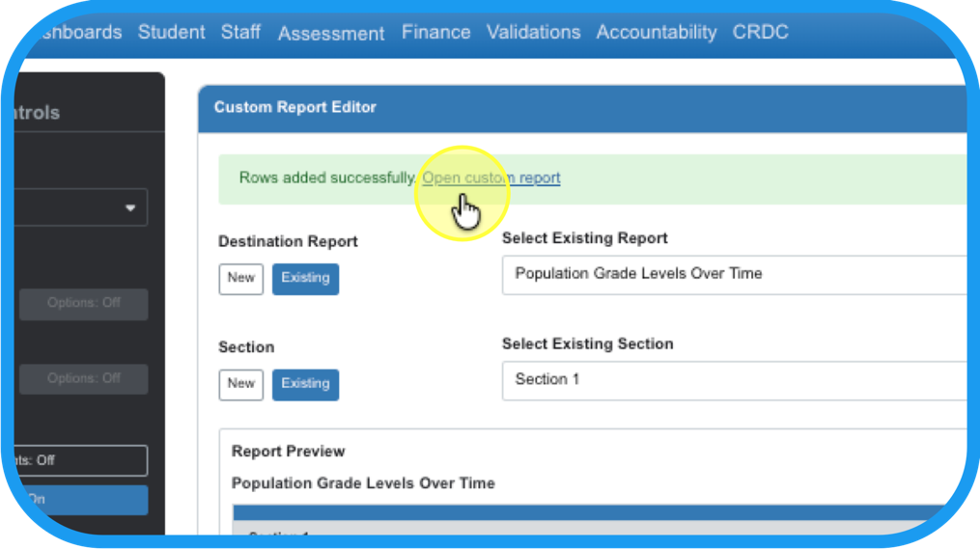Open the Accountability menu
The image size is (980, 549).
[657, 32]
